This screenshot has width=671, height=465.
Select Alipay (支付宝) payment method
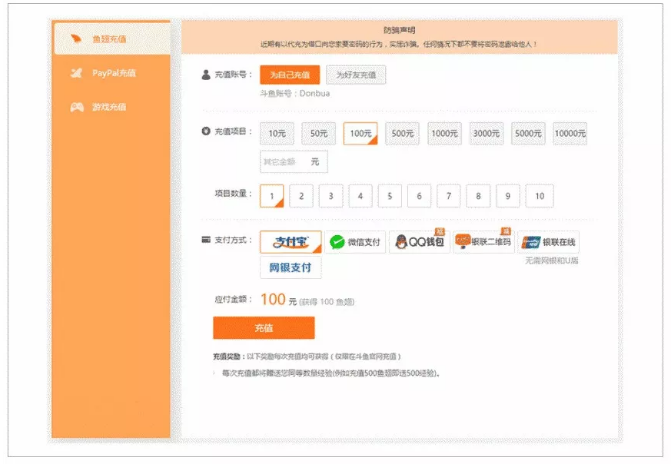coord(290,242)
